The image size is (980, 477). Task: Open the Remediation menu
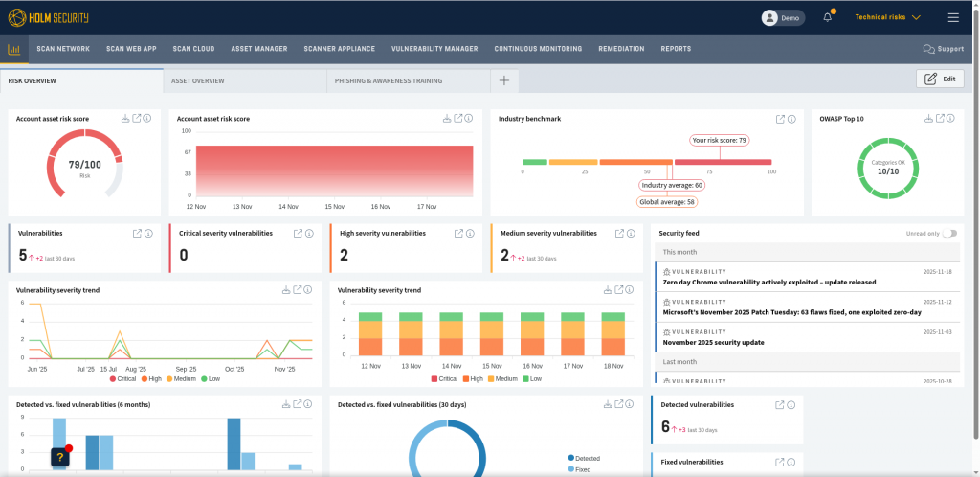pos(621,49)
